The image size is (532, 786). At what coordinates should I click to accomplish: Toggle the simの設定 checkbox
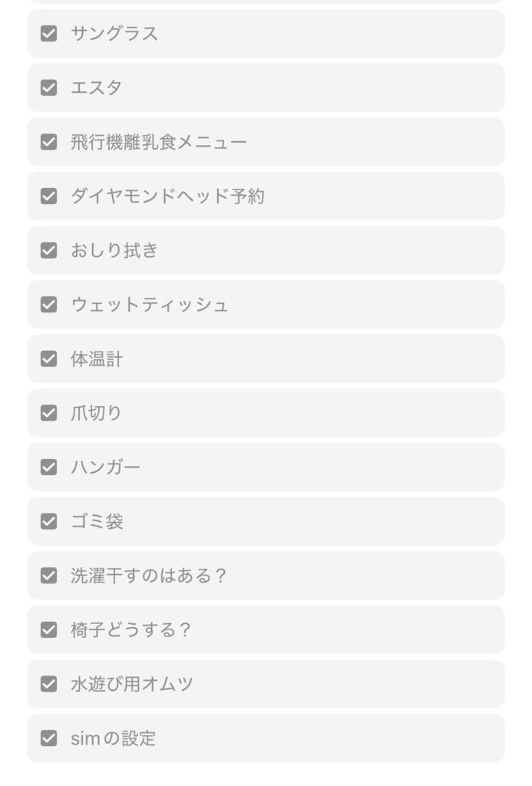tap(49, 738)
